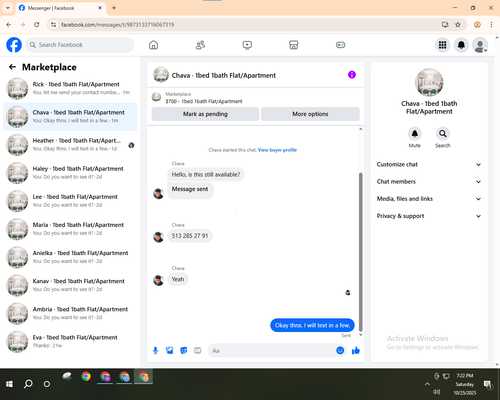This screenshot has height=400, width=500.
Task: Expand Privacy & support section
Action: tap(429, 216)
